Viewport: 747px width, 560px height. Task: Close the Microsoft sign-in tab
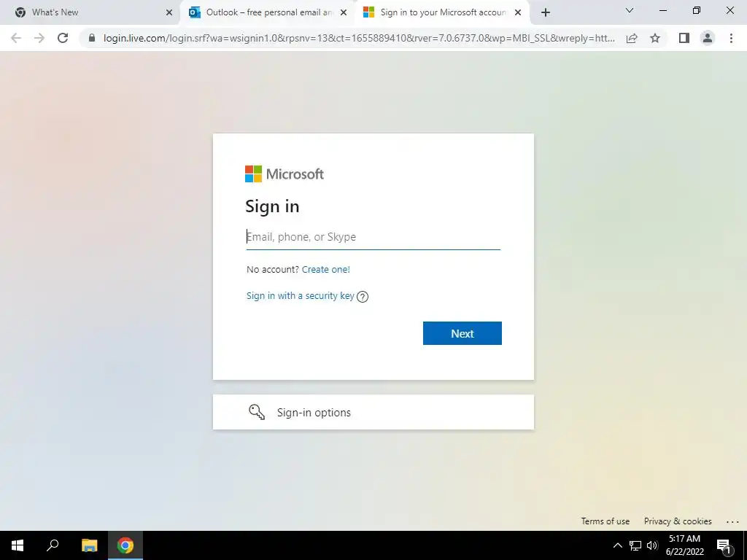click(x=518, y=12)
